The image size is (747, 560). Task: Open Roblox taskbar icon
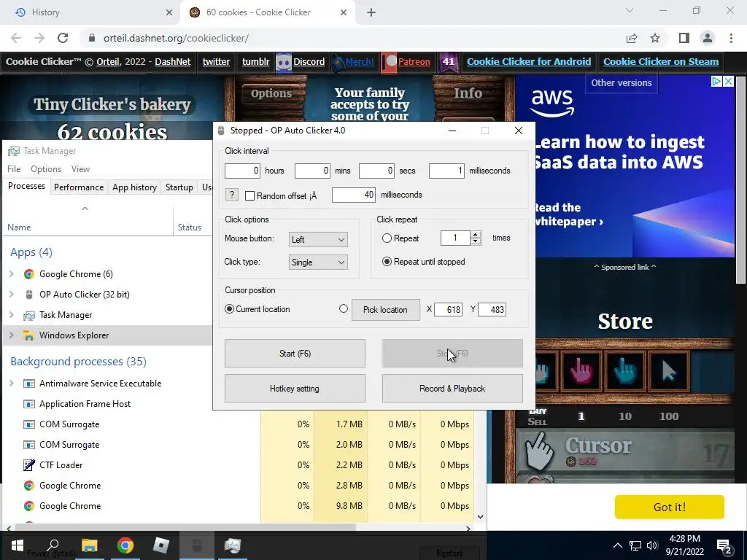coord(161,545)
